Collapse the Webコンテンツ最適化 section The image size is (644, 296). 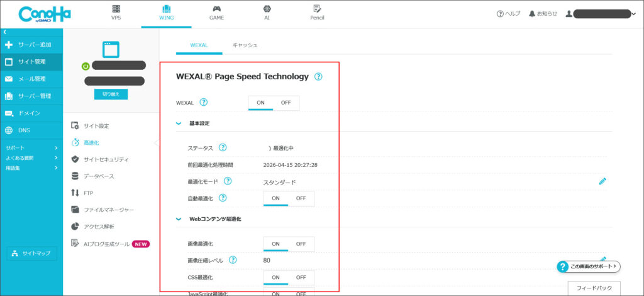coord(179,219)
